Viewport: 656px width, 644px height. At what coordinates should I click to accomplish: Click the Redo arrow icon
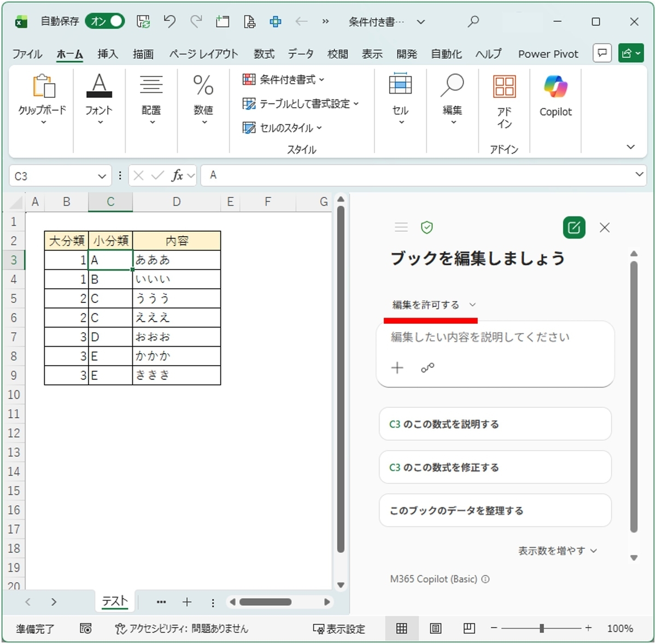pos(196,21)
